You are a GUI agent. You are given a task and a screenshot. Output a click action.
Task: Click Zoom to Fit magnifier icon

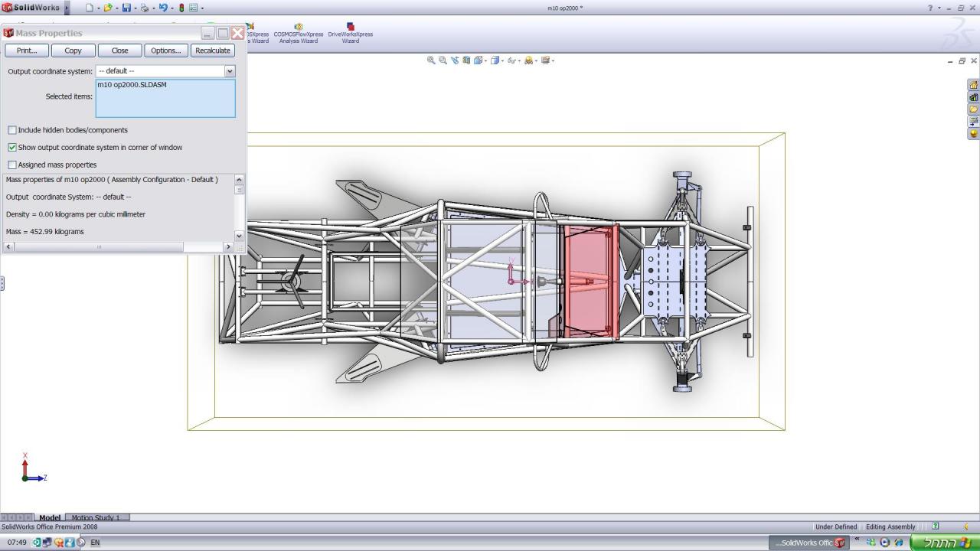coord(431,60)
